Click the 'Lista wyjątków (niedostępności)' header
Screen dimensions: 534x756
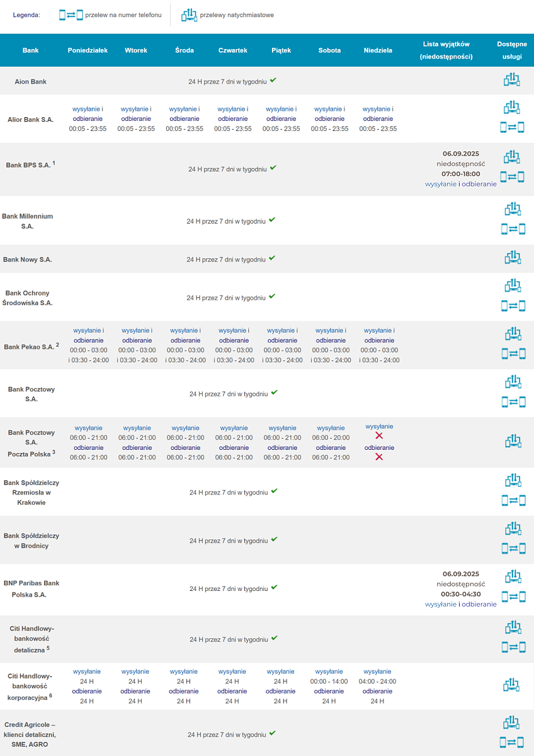pos(446,50)
